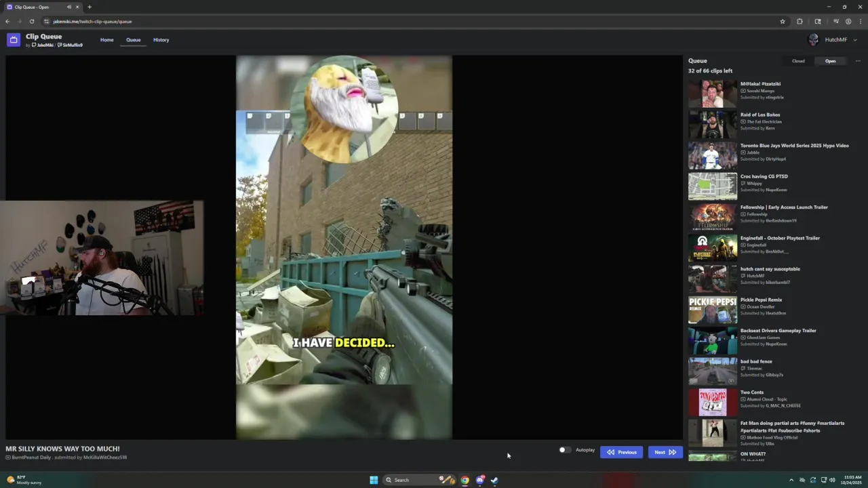This screenshot has width=868, height=488.
Task: Open site information icon in address bar
Action: (x=46, y=21)
